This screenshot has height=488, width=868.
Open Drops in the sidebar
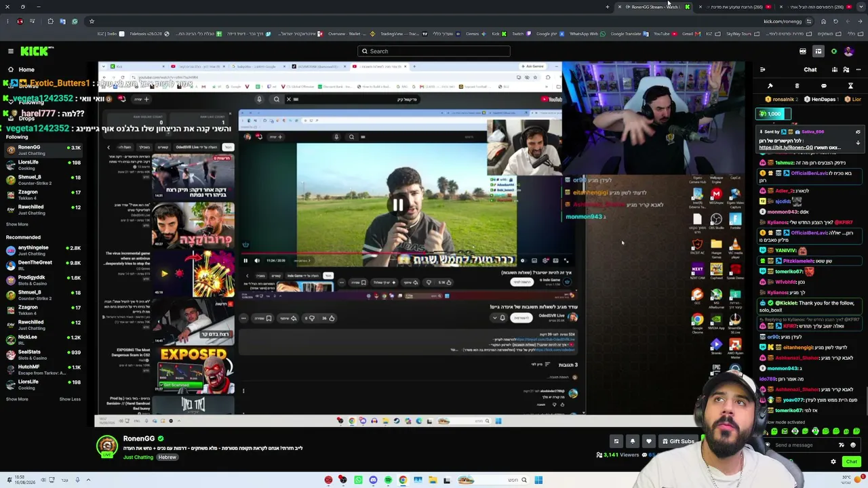point(26,119)
